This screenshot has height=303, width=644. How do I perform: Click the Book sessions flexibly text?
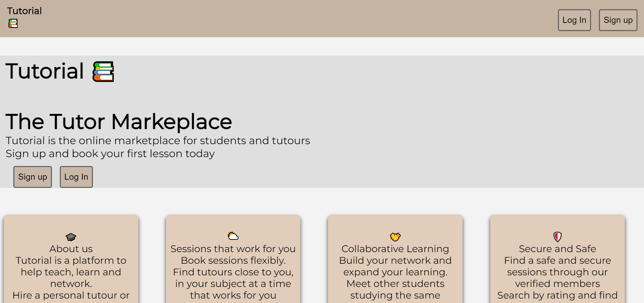point(233,260)
